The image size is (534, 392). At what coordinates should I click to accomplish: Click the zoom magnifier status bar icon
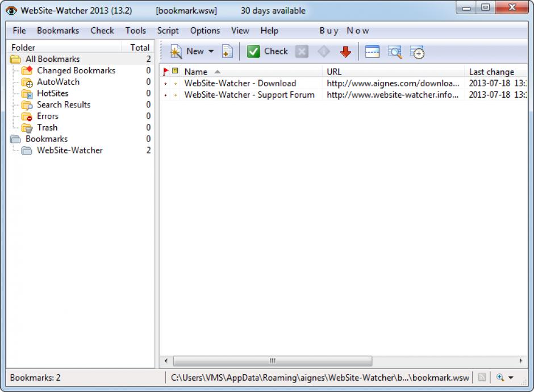(500, 377)
